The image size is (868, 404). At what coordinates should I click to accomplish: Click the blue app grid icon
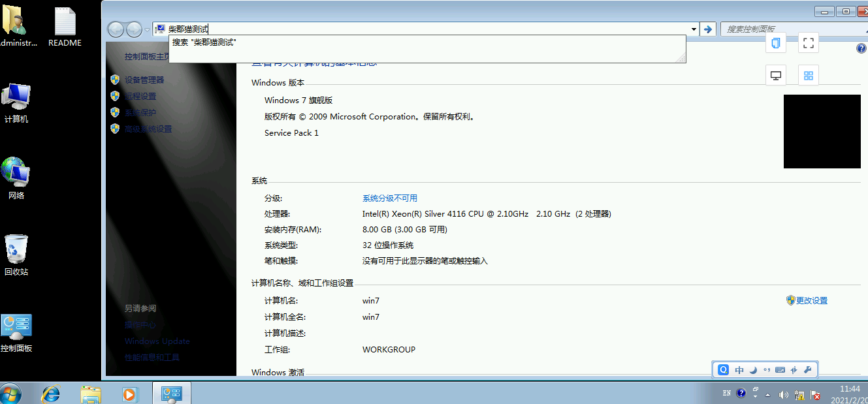(809, 74)
